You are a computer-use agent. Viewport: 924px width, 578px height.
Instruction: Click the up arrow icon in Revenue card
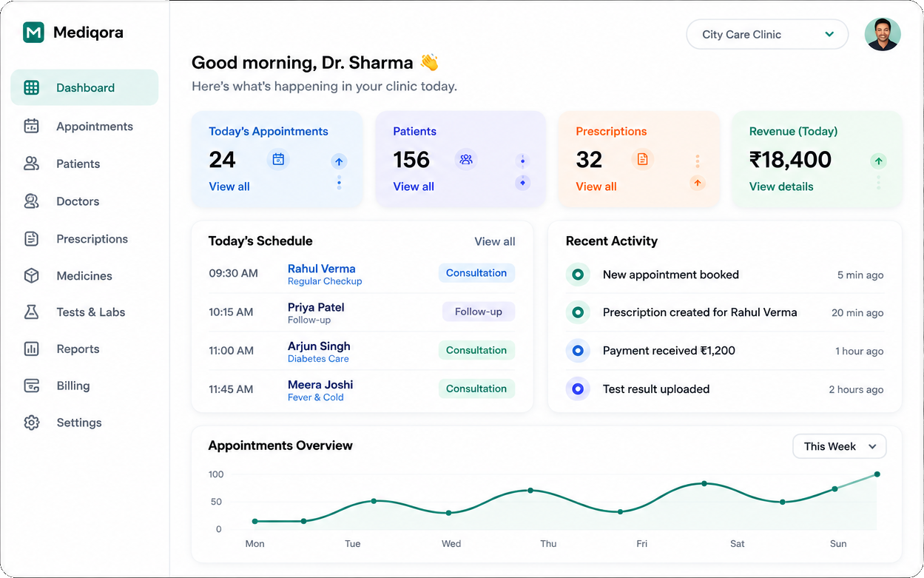pos(878,161)
